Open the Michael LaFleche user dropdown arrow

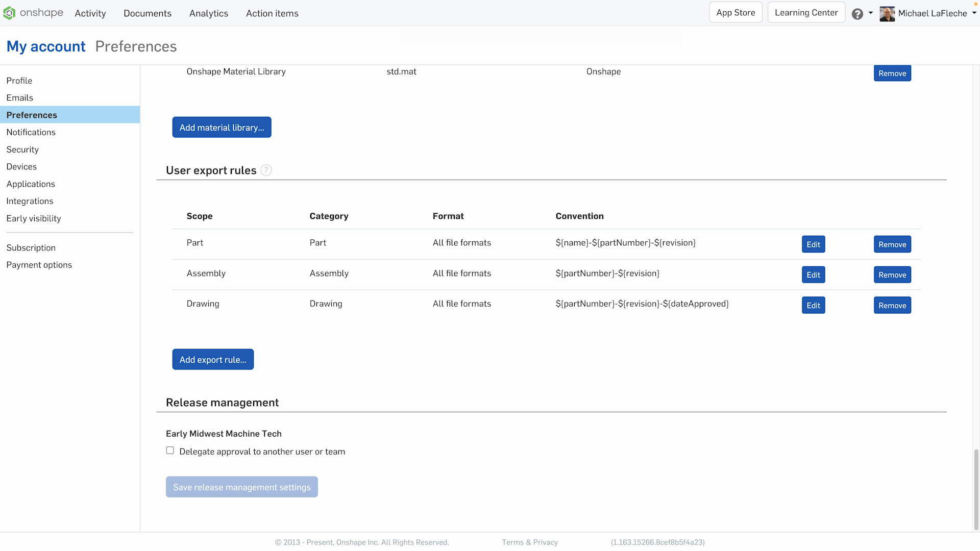pos(974,13)
